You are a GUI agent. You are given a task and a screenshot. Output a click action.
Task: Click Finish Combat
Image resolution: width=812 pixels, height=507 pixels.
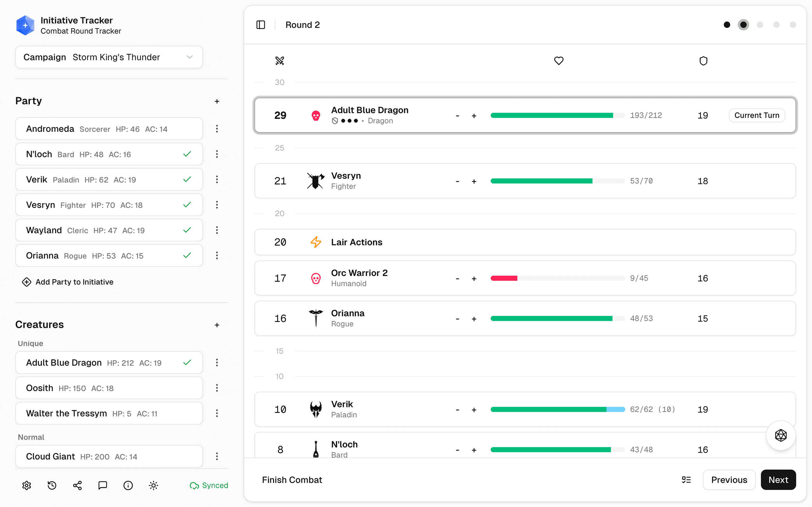tap(292, 479)
